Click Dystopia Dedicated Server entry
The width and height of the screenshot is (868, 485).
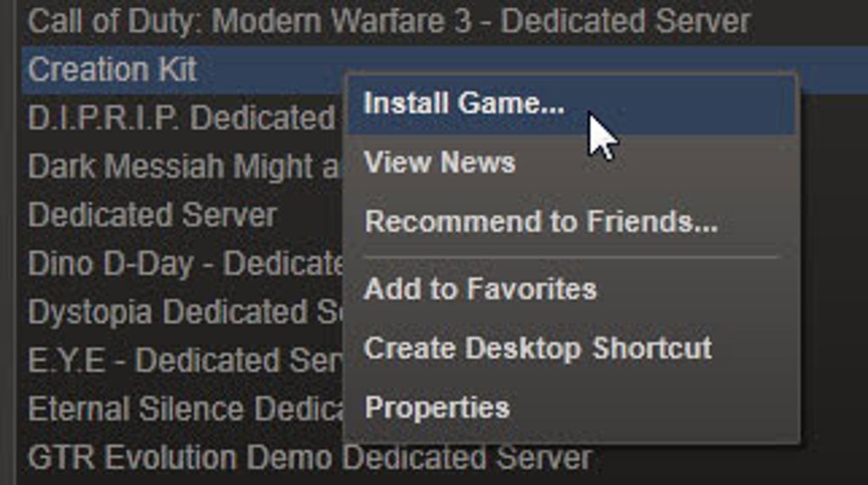186,312
